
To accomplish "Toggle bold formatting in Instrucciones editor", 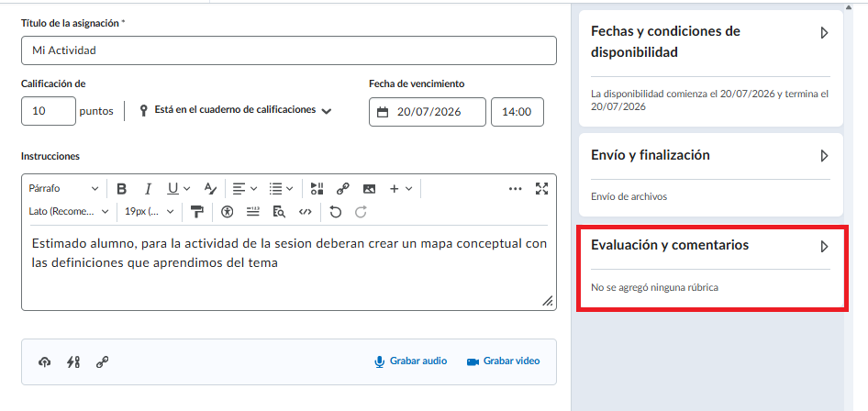I will tap(122, 189).
